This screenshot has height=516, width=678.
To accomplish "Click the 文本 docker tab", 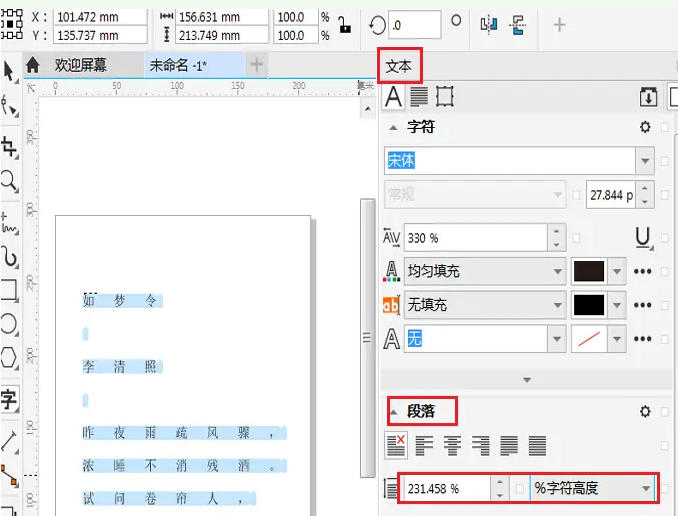I will pyautogui.click(x=399, y=66).
